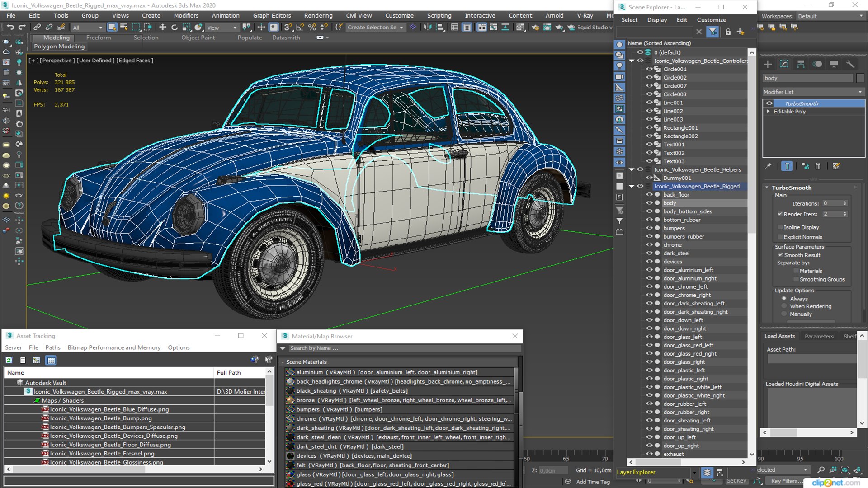Open the reference coordinate View dropdown

(222, 28)
